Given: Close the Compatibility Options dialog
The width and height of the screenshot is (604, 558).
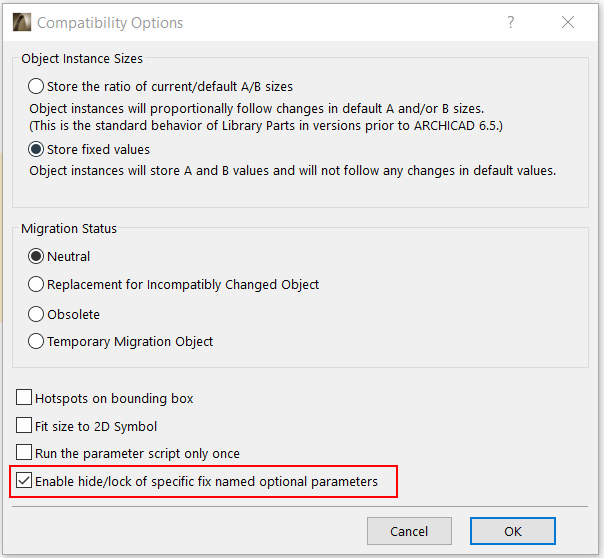Looking at the screenshot, I should coord(568,22).
